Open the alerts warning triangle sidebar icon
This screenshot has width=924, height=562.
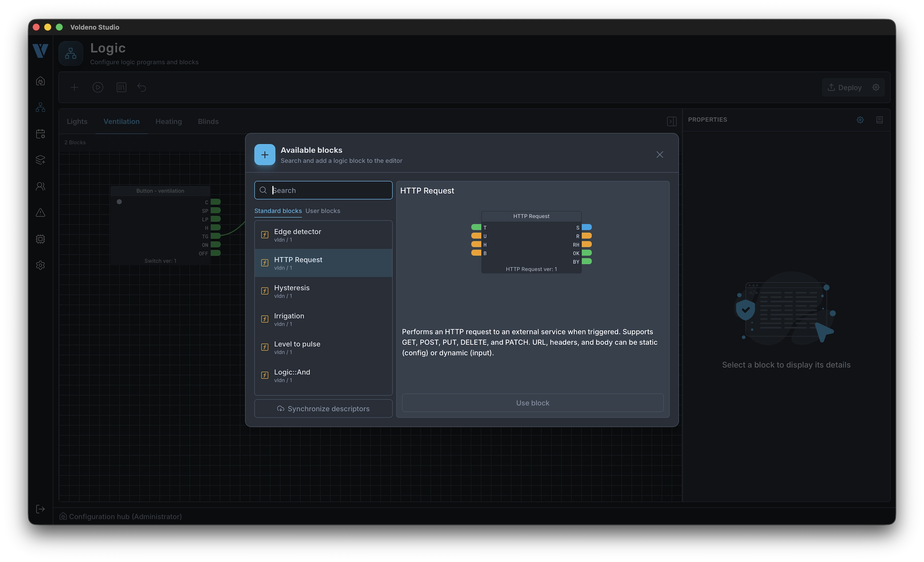click(41, 213)
